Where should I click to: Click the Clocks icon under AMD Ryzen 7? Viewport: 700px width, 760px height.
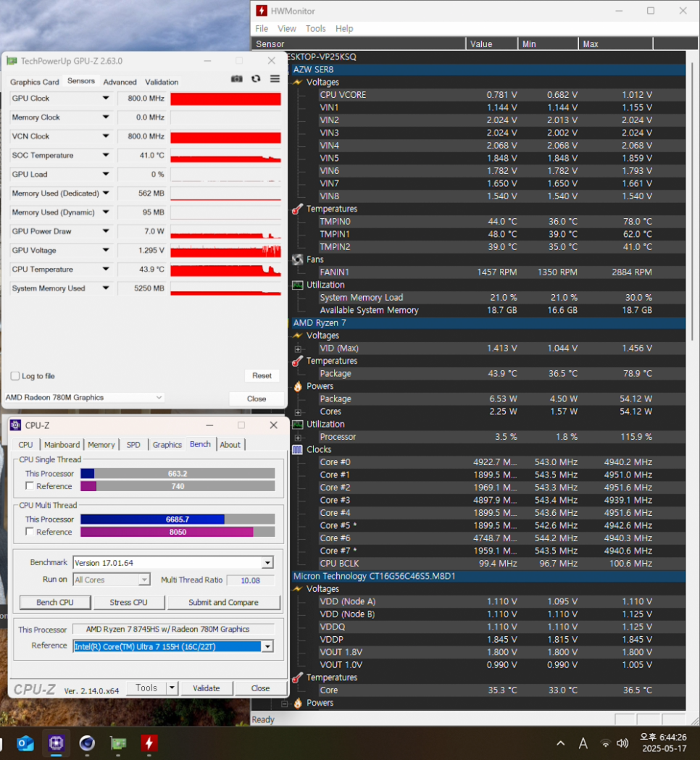pyautogui.click(x=298, y=450)
